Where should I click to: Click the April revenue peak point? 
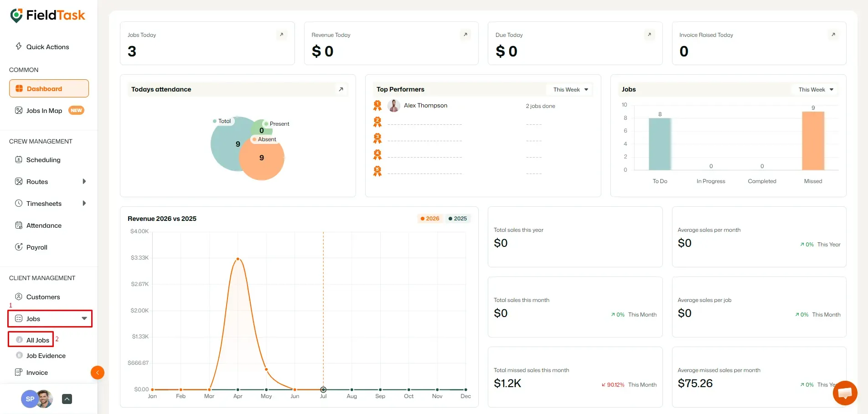click(x=238, y=259)
